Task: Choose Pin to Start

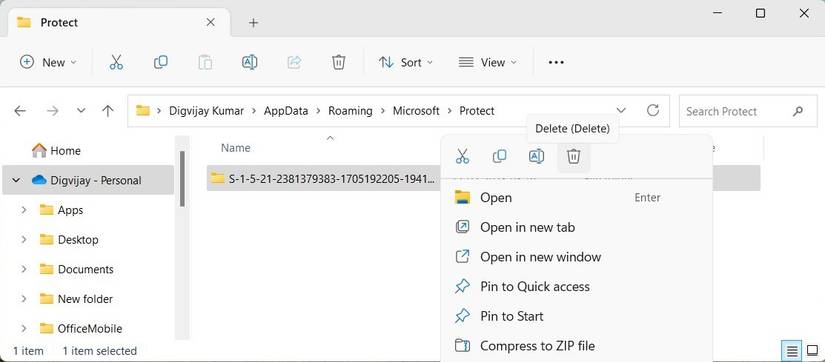Action: click(577, 316)
